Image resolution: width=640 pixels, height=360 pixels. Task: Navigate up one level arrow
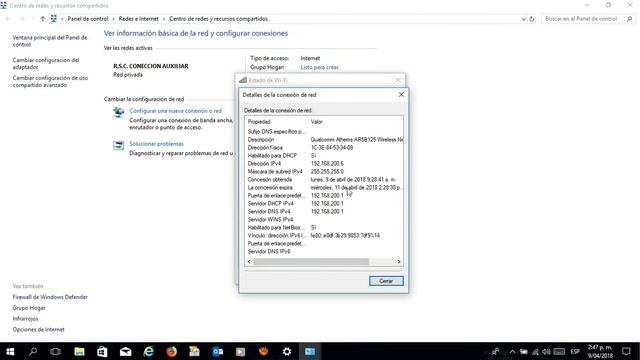click(42, 19)
